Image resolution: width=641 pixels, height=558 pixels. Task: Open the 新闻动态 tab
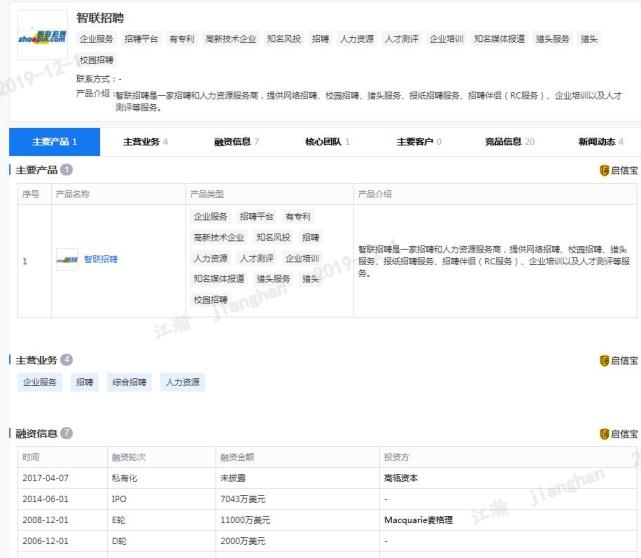coord(601,142)
